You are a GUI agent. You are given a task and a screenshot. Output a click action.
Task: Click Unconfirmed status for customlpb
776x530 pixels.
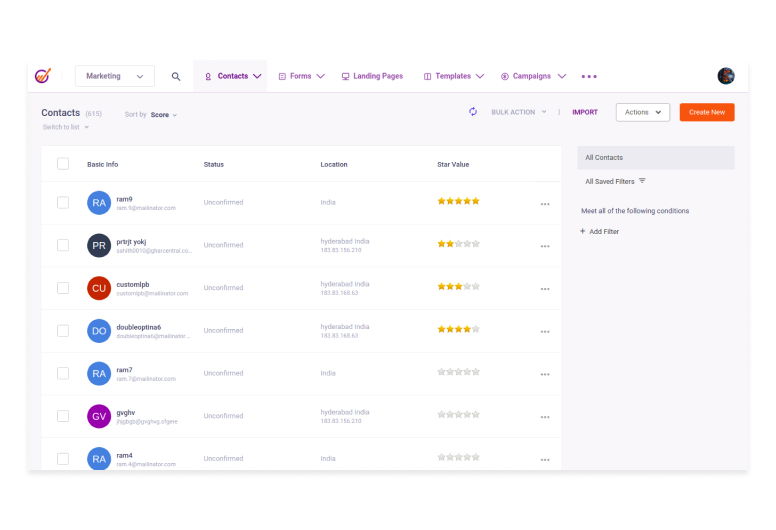point(223,288)
